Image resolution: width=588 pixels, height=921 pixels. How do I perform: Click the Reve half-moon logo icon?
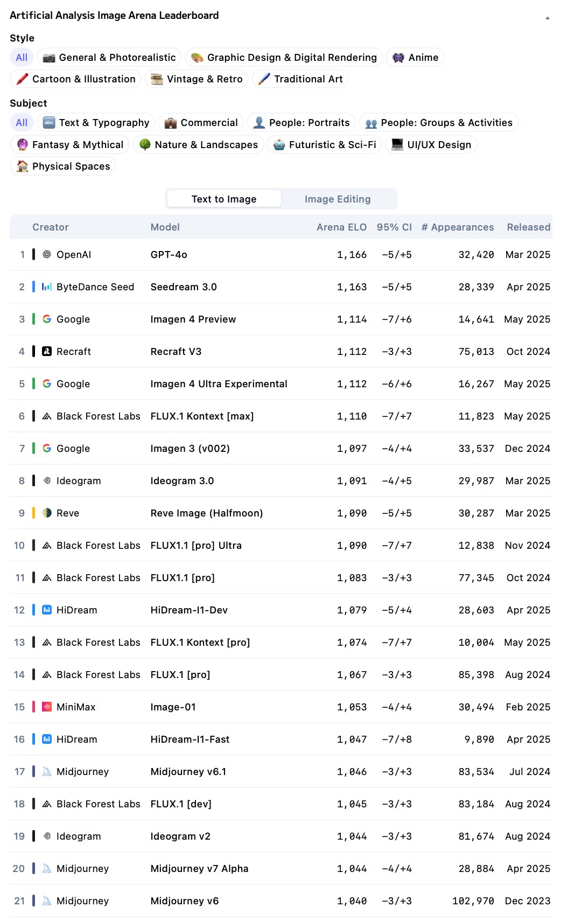pos(47,513)
